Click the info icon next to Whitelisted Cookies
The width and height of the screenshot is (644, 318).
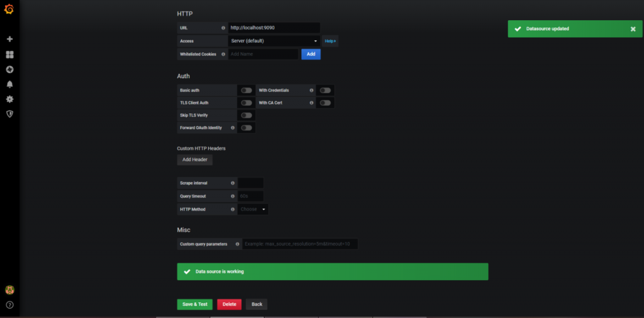click(x=223, y=54)
